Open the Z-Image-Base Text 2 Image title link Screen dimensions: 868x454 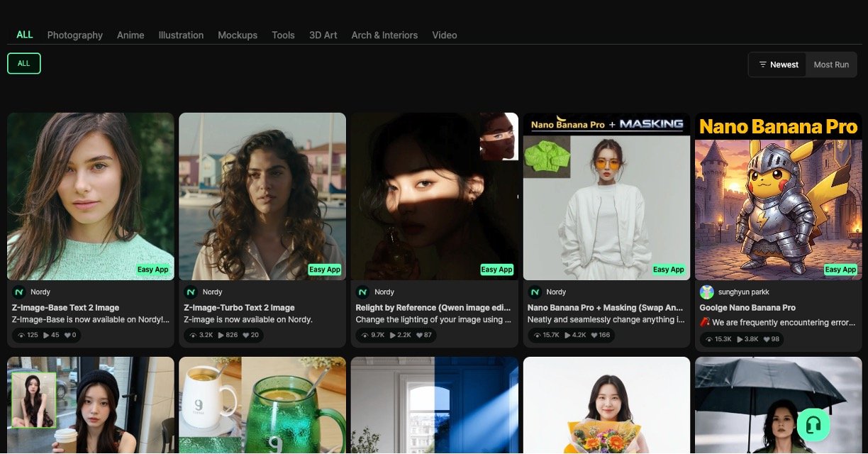(65, 308)
